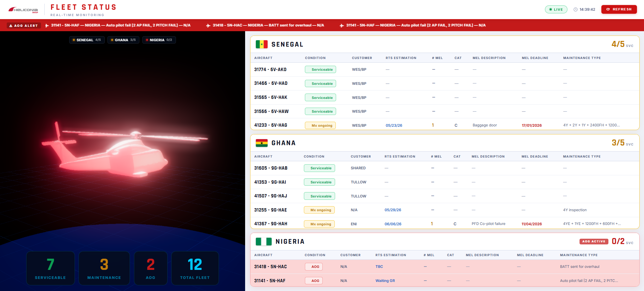
Task: Click the TBC RTS estimation
Action: click(379, 267)
